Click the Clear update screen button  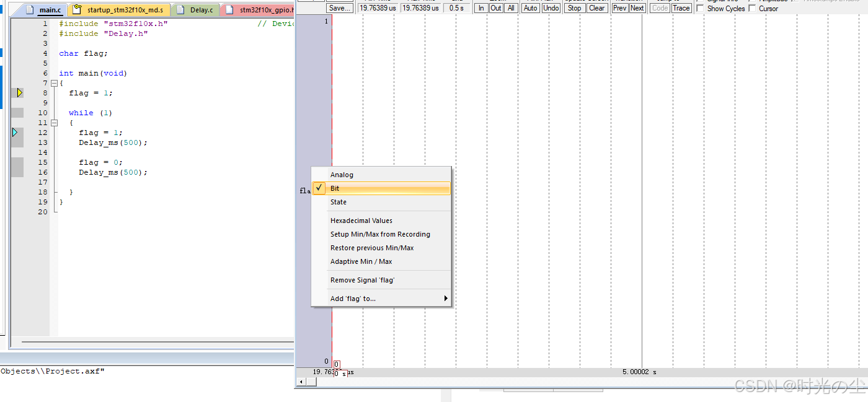click(597, 8)
